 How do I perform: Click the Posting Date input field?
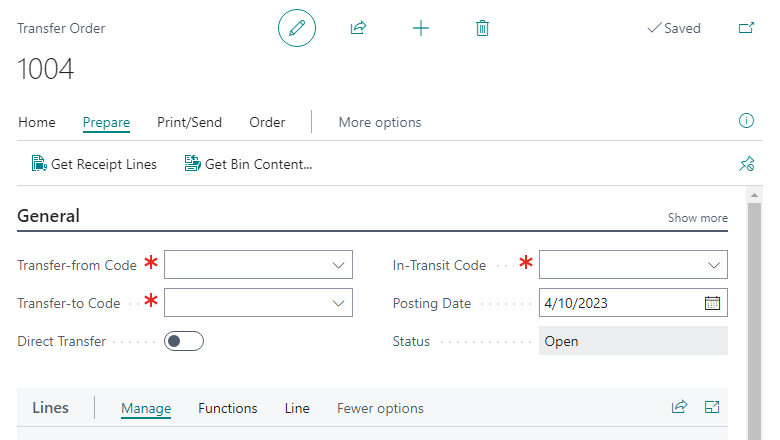(x=615, y=303)
